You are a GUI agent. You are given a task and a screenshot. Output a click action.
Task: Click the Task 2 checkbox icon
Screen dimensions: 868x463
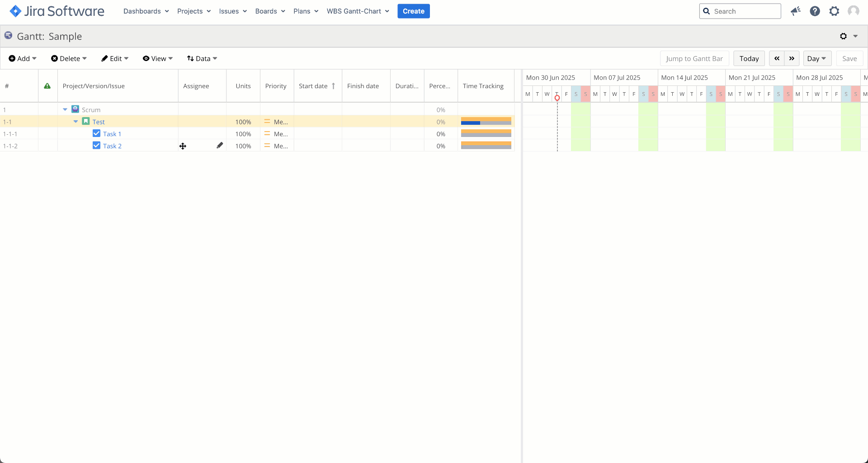(x=96, y=146)
